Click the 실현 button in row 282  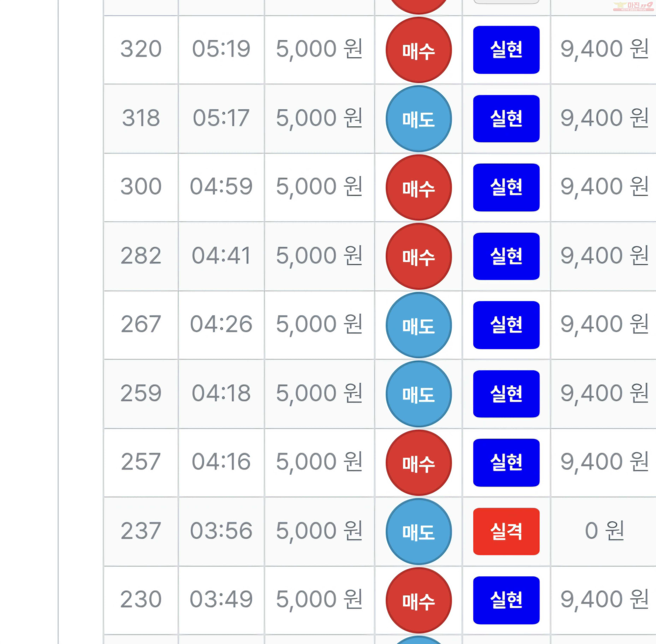point(506,256)
